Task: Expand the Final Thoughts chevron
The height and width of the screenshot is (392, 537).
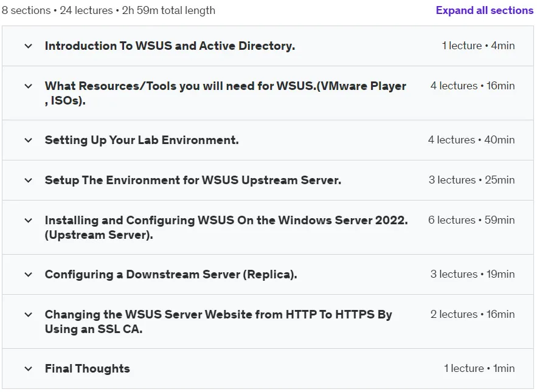Action: coord(29,369)
